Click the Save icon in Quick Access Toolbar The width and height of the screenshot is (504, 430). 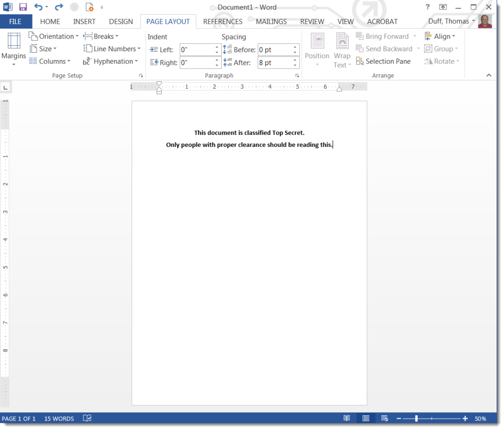(x=22, y=6)
